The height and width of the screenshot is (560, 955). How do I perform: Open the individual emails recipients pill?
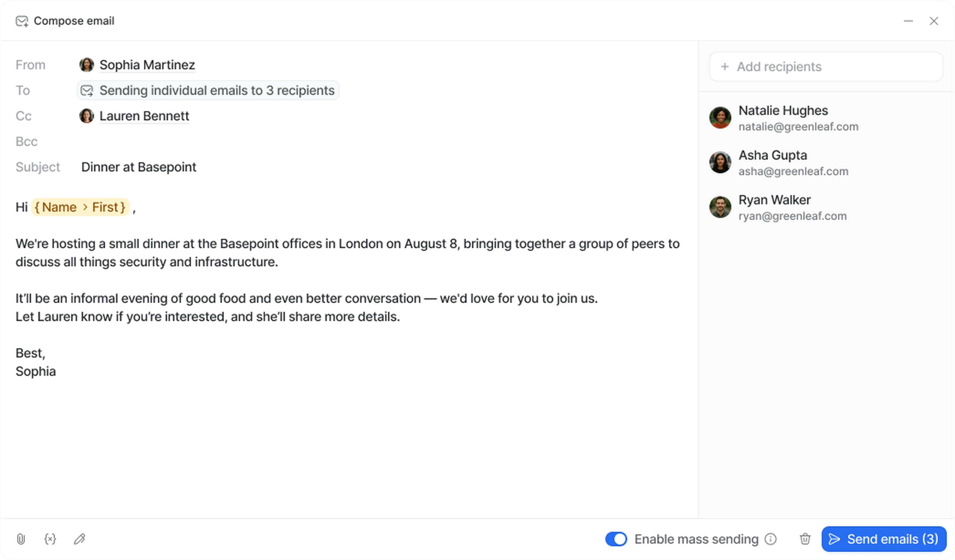click(x=208, y=90)
